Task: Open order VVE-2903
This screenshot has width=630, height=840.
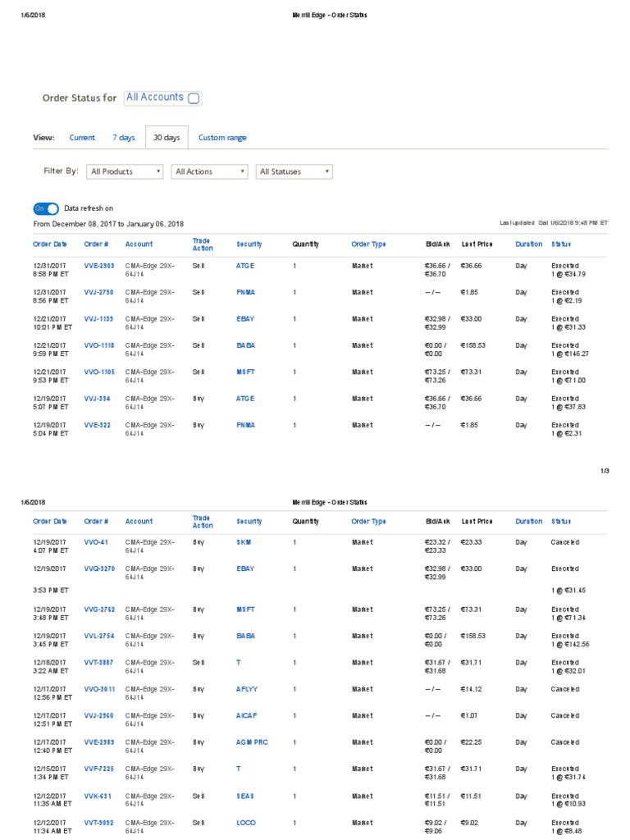Action: click(x=99, y=266)
